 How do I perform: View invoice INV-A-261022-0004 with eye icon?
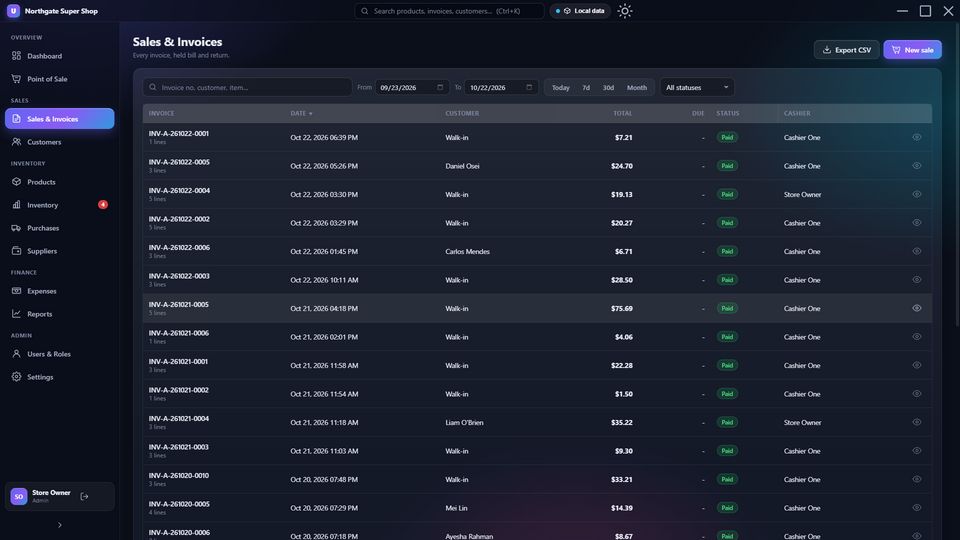pos(917,194)
